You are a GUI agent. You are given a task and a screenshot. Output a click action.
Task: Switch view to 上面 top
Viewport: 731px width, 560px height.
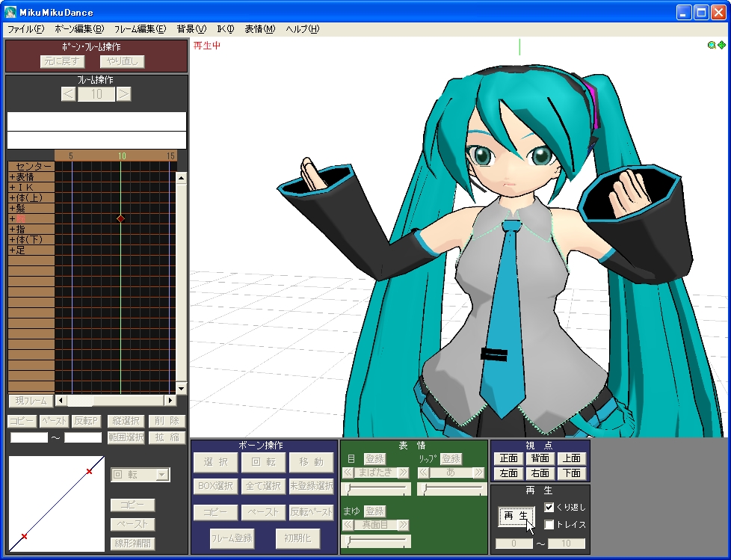click(572, 458)
